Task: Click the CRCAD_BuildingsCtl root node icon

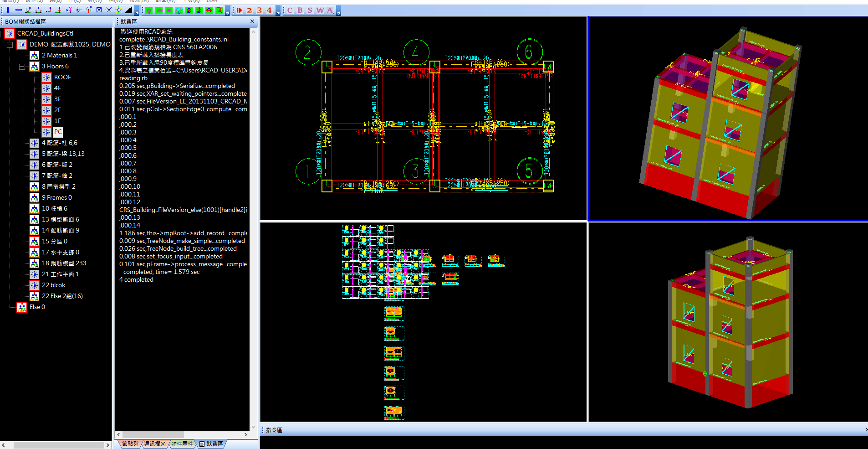Action: click(x=10, y=33)
